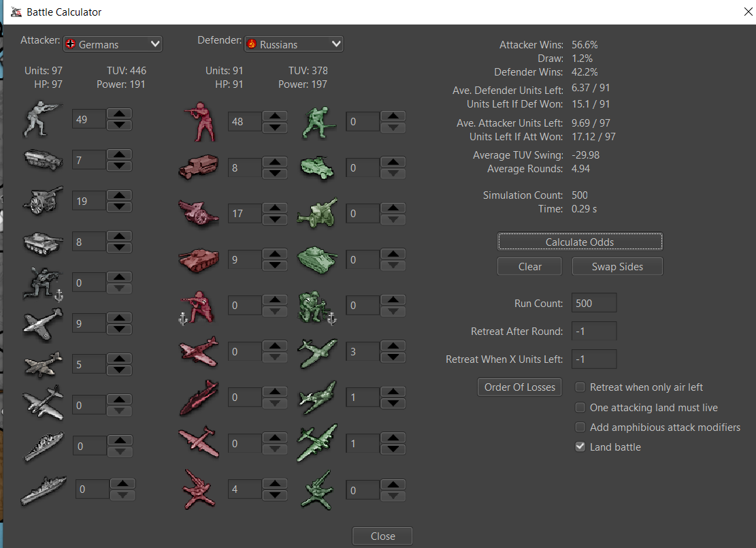Click the German infantry unit icon
Viewport: 756px width, 548px height.
tap(43, 120)
